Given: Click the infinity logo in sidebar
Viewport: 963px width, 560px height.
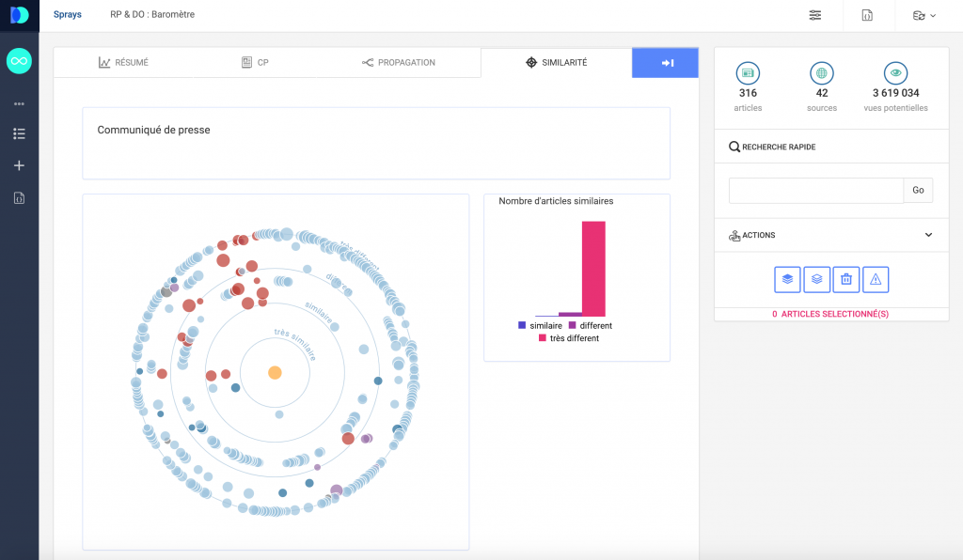Looking at the screenshot, I should point(19,61).
